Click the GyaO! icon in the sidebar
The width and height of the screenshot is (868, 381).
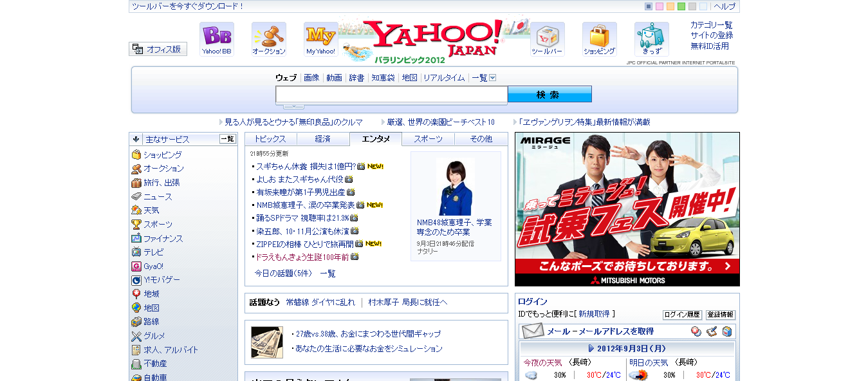click(136, 266)
